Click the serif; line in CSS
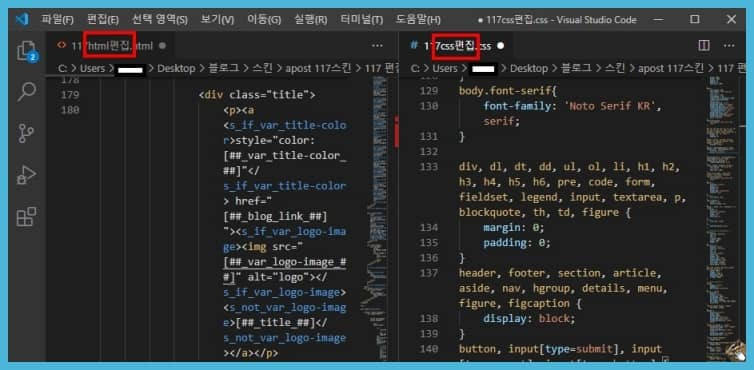 [x=502, y=121]
